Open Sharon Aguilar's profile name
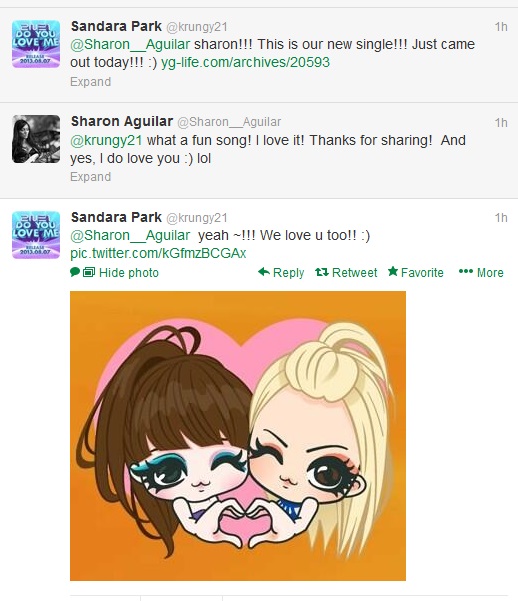 [x=122, y=122]
